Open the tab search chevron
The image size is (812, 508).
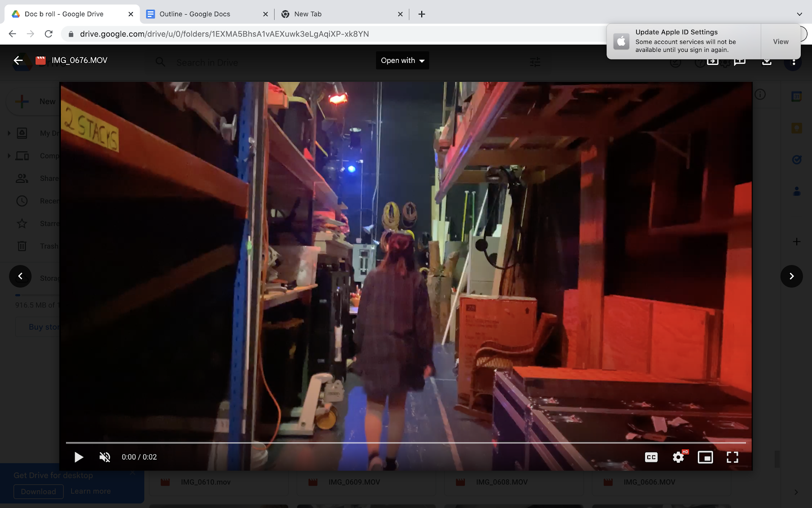click(799, 14)
